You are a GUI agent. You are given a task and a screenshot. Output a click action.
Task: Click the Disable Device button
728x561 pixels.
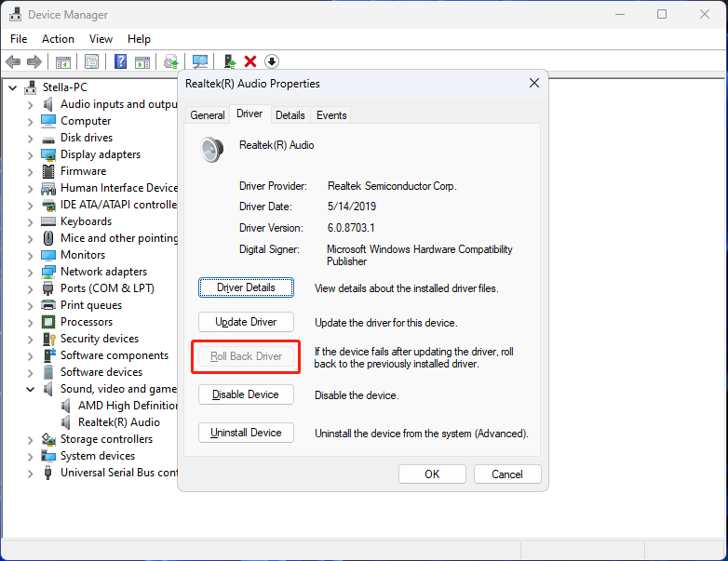246,394
